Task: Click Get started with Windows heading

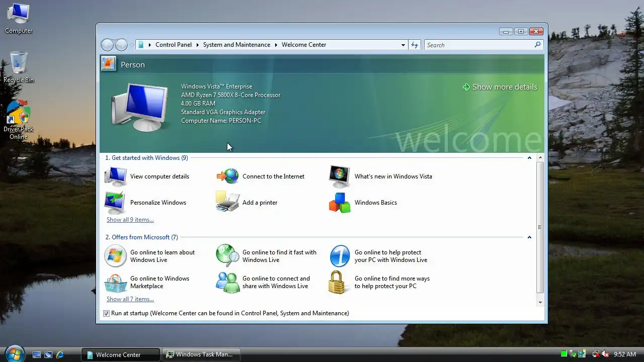Action: coord(146,158)
